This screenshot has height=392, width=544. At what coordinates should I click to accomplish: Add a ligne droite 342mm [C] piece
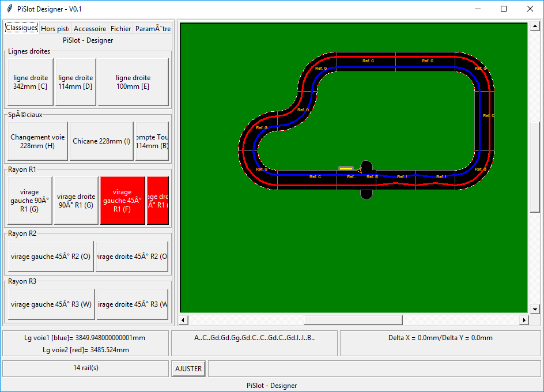pyautogui.click(x=30, y=82)
